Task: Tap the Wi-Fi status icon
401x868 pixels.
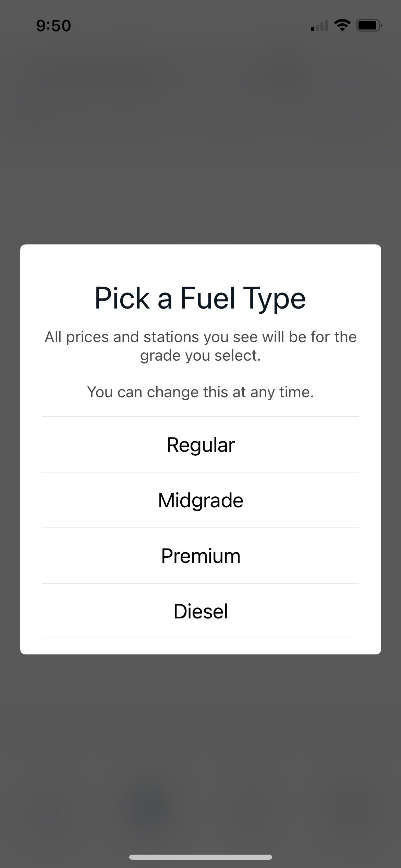Action: coord(342,25)
